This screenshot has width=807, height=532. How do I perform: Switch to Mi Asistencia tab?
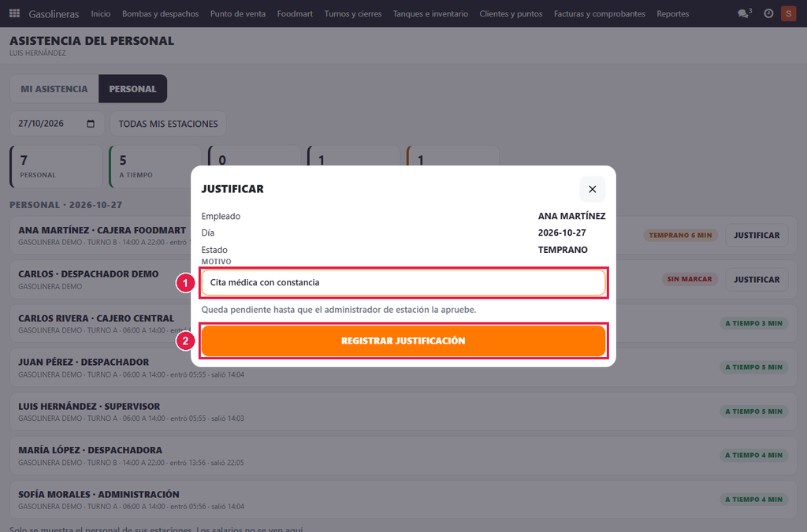[54, 88]
